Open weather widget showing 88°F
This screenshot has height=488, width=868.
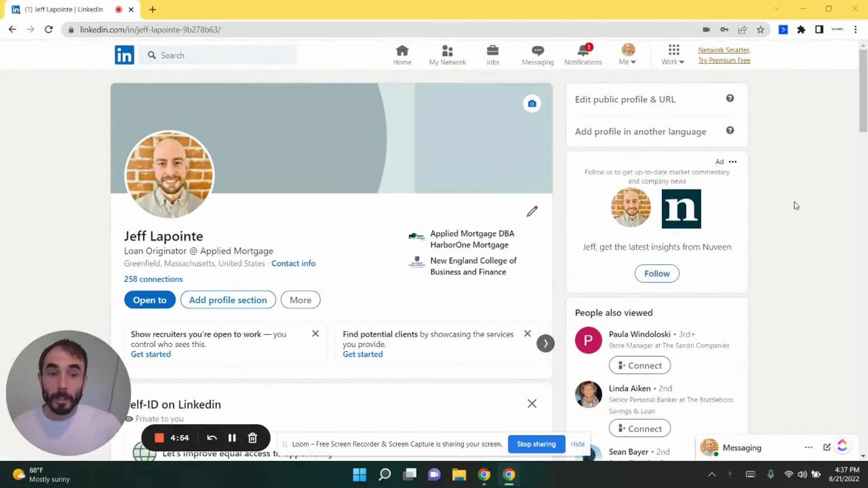point(42,474)
